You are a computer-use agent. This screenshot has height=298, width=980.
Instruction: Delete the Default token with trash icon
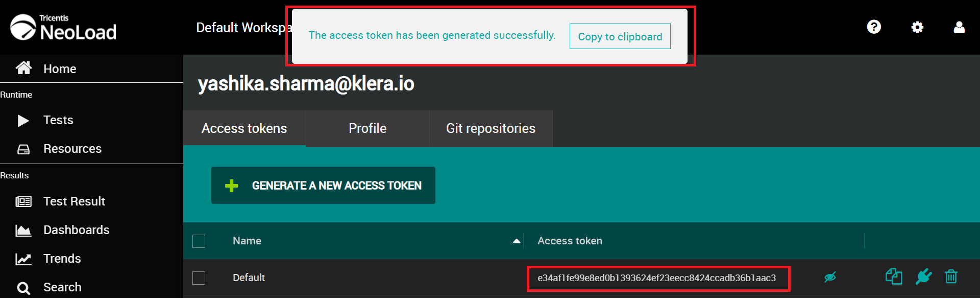pos(951,277)
